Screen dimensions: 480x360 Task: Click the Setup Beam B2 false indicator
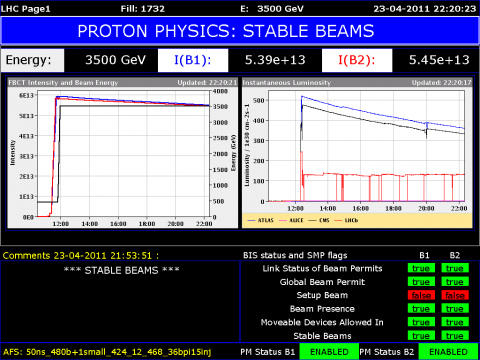(x=455, y=295)
